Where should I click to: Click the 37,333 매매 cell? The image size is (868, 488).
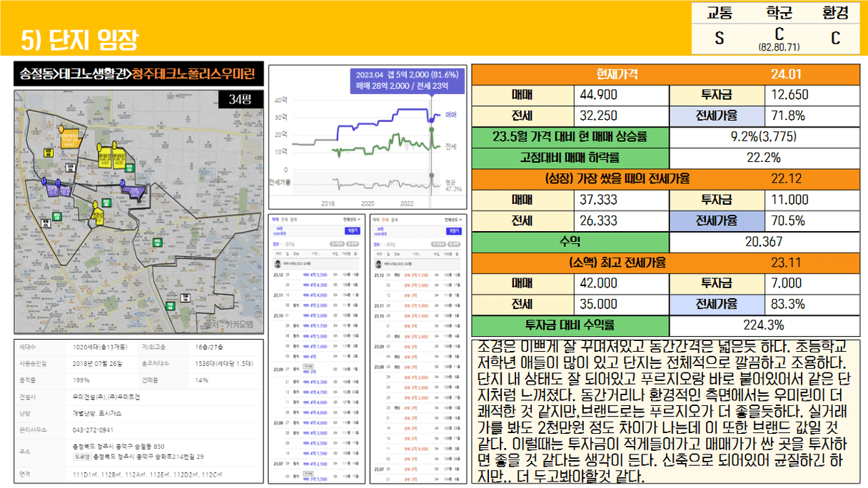click(622, 200)
